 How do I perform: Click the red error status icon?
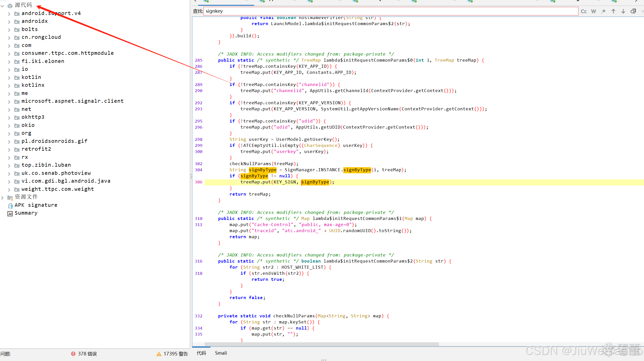click(73, 354)
